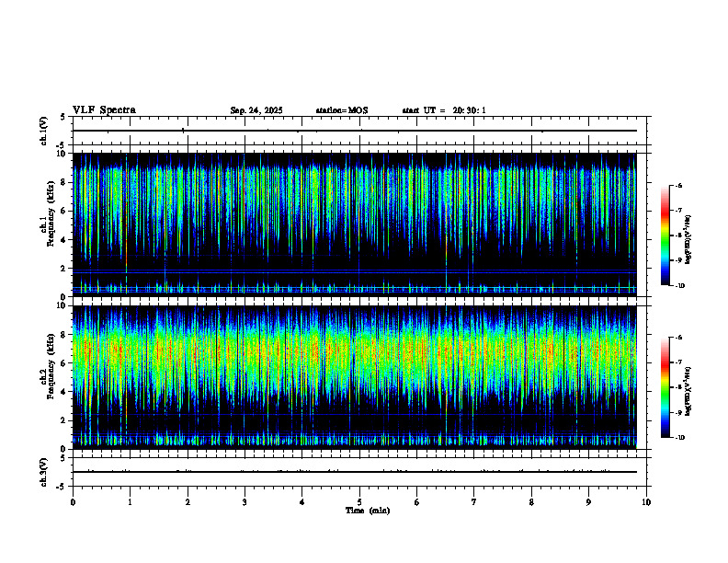This screenshot has width=728, height=563.
Task: Click time axis tick label "10" at right
Action: click(x=646, y=502)
